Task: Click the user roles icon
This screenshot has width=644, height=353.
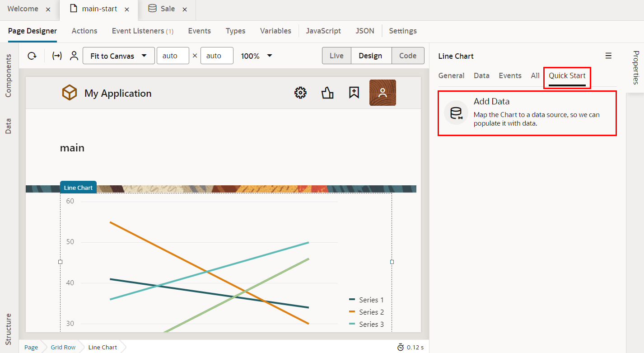Action: point(74,56)
